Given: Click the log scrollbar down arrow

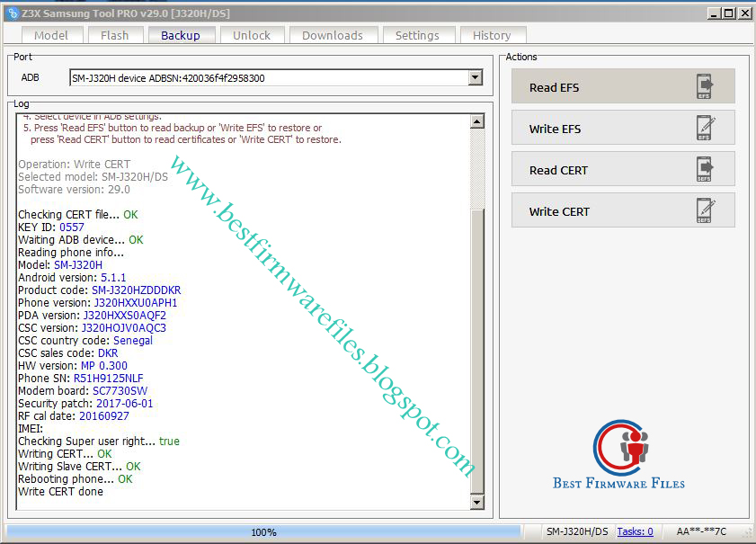Looking at the screenshot, I should coord(476,502).
